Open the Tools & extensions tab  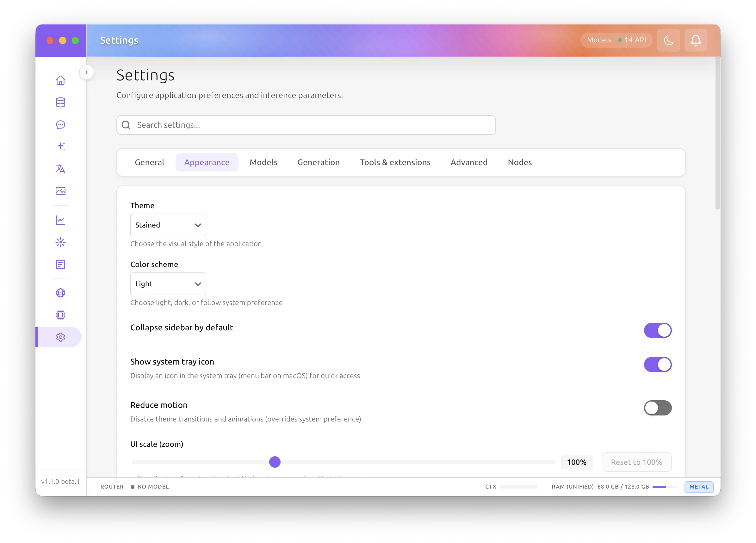[x=395, y=162]
